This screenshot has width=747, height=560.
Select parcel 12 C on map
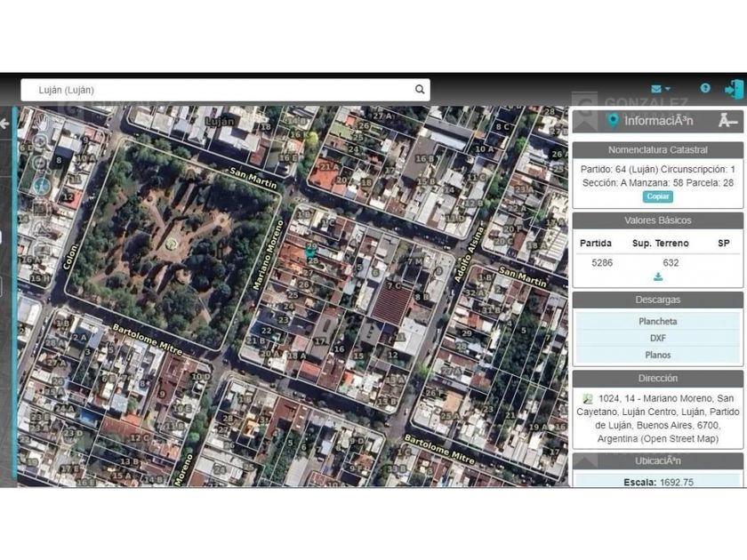(140, 438)
